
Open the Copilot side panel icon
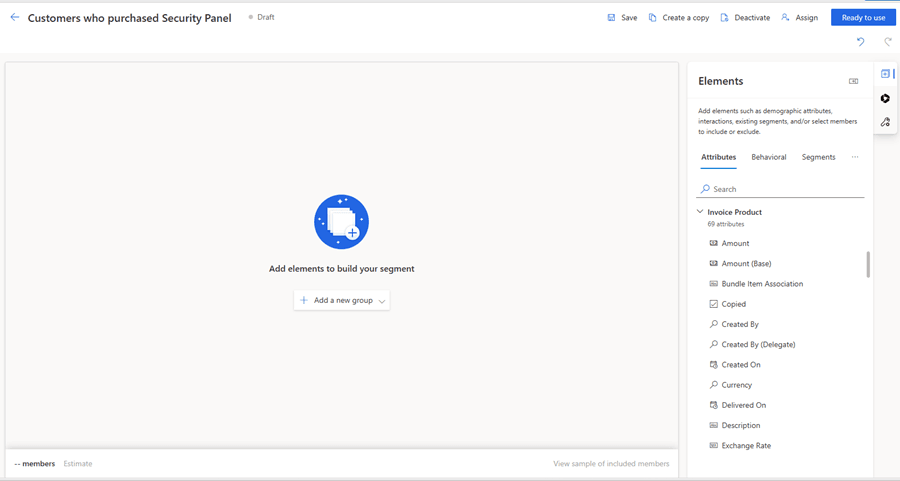tap(885, 98)
